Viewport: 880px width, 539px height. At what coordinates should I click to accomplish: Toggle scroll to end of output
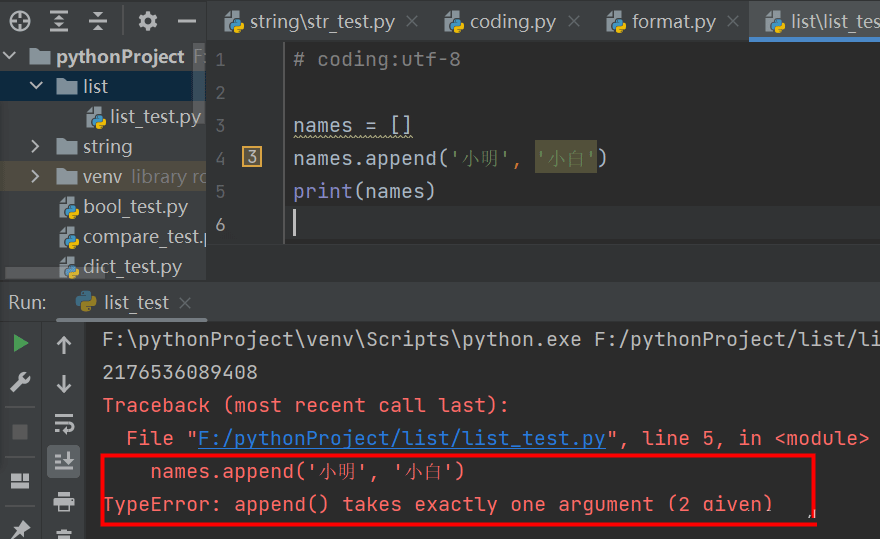point(64,462)
